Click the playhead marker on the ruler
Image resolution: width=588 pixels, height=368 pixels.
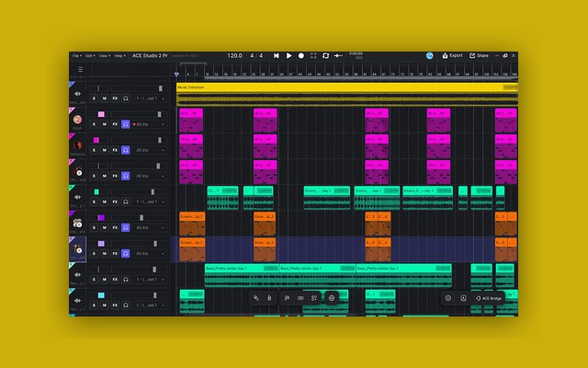coord(176,75)
